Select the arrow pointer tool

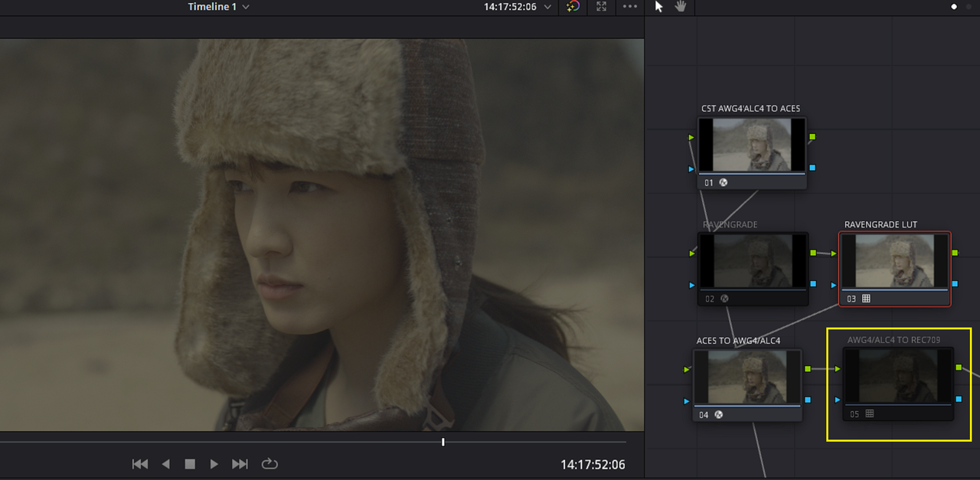point(659,7)
